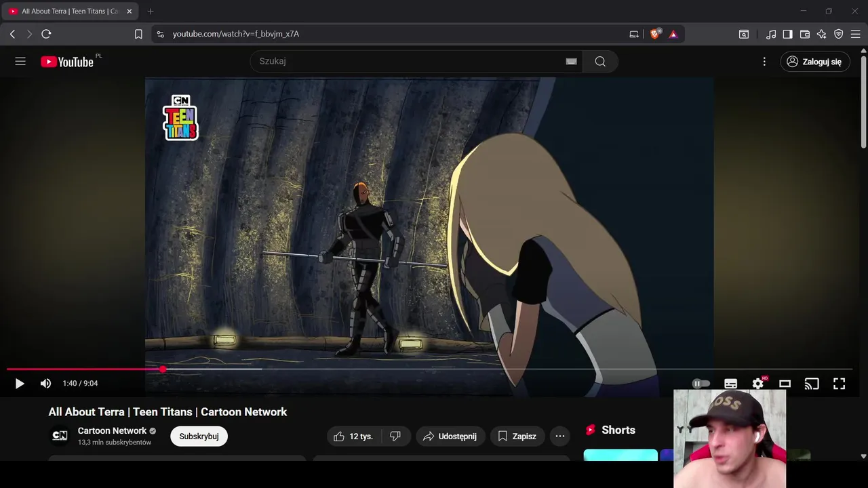The width and height of the screenshot is (868, 488).
Task: Click the 1:40 / 9:04 time display
Action: (80, 384)
